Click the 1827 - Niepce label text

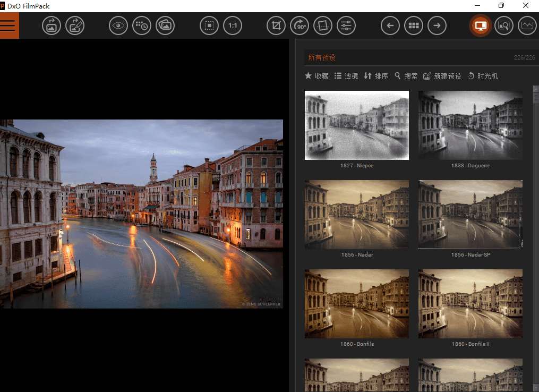(357, 165)
